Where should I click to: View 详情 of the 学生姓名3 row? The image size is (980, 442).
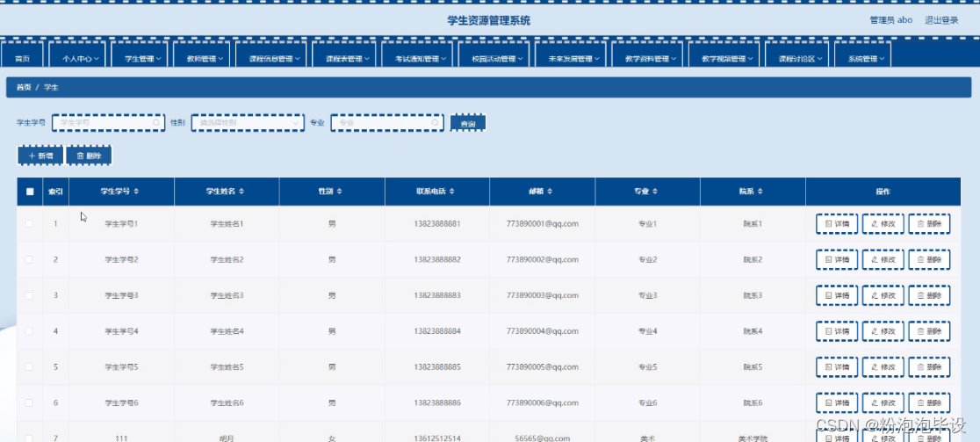pyautogui.click(x=836, y=295)
